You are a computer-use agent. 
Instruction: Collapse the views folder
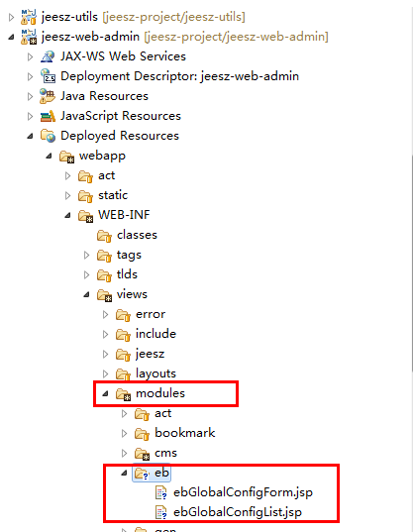[87, 294]
